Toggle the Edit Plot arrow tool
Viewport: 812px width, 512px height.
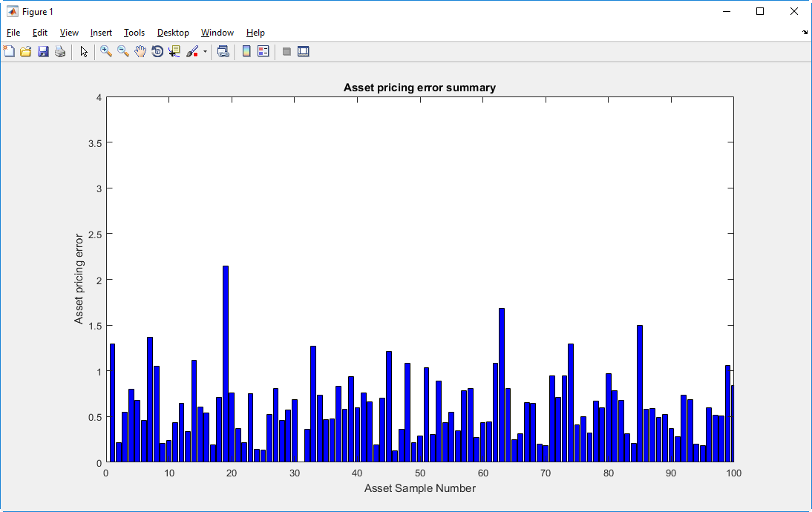tap(84, 52)
